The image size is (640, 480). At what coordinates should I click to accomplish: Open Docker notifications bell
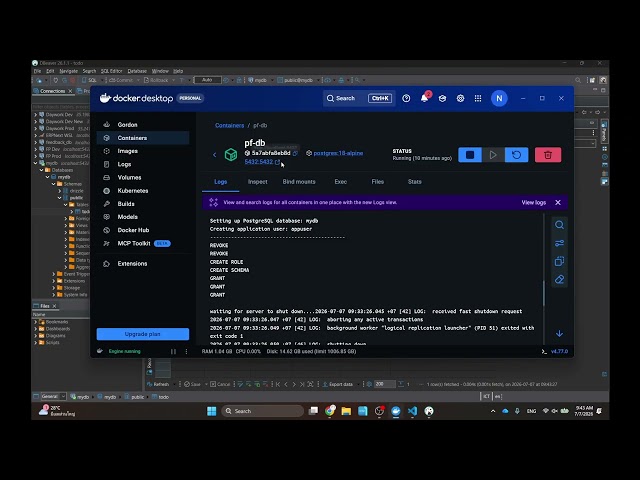424,98
